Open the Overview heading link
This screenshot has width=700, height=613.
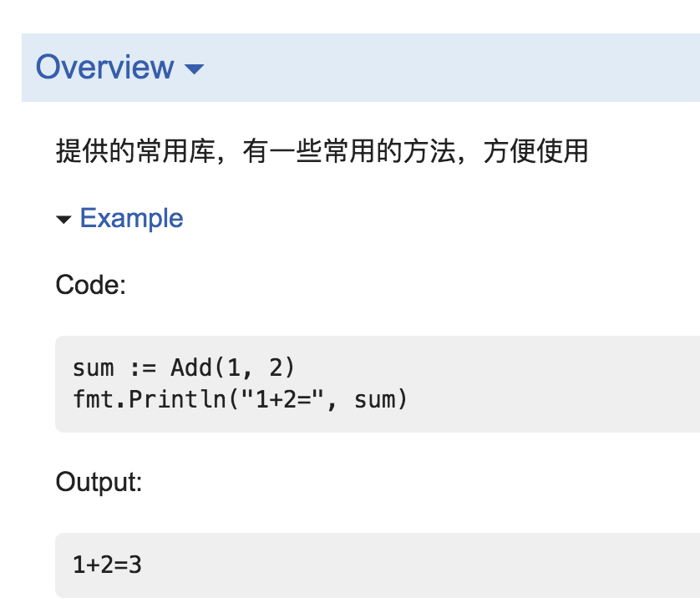[x=105, y=67]
